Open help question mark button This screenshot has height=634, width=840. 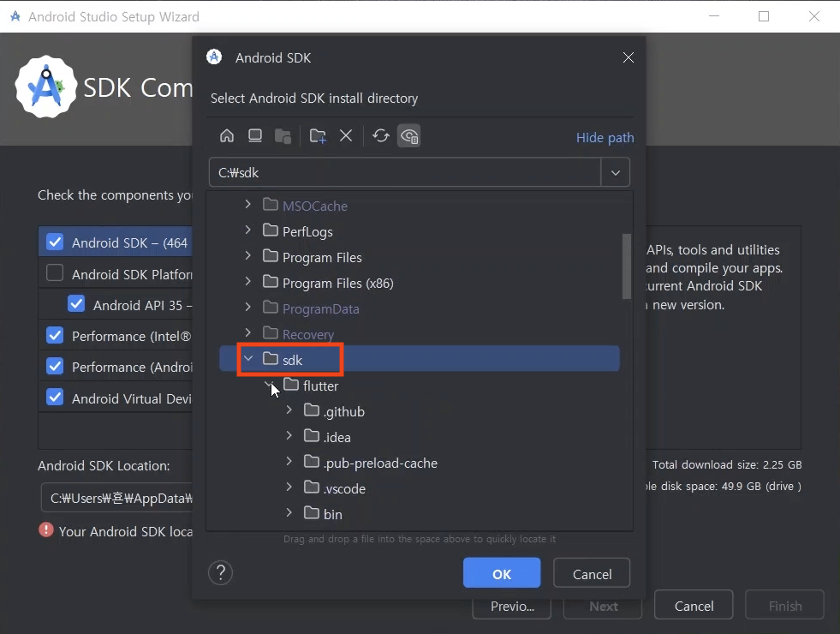click(x=220, y=573)
